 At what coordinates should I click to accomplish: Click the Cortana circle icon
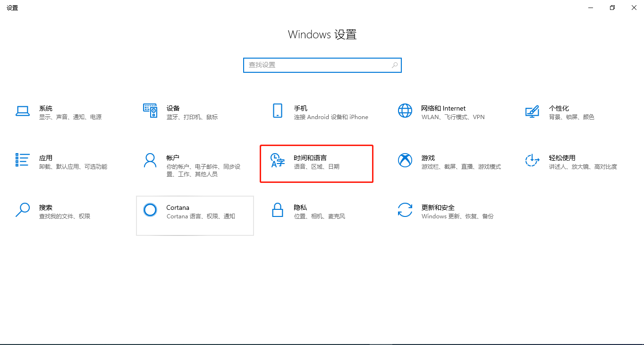150,210
